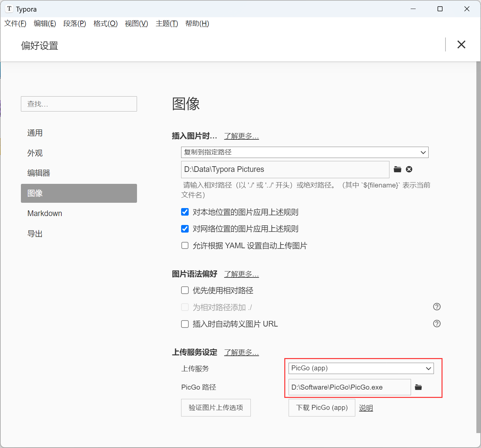Open the 说明 link
Screen dimensions: 481x448
(x=366, y=408)
